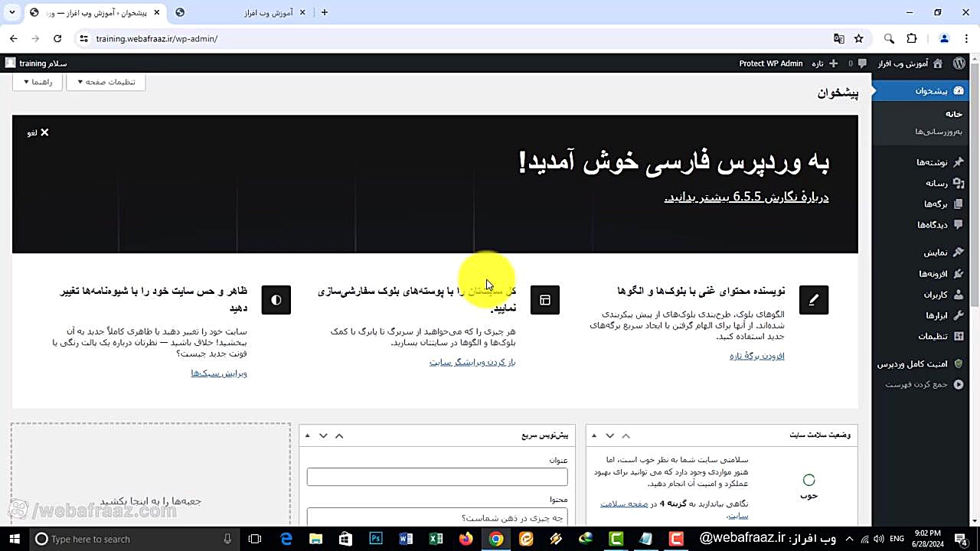Expand the تنظیمات صفحه screen options dropdown
Screen dimensions: 980x551
click(106, 82)
